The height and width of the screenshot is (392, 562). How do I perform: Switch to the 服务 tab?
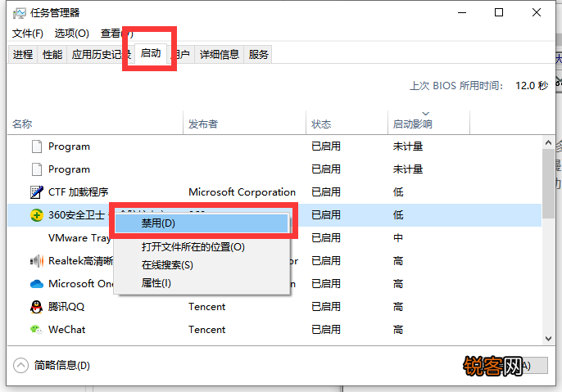click(258, 54)
